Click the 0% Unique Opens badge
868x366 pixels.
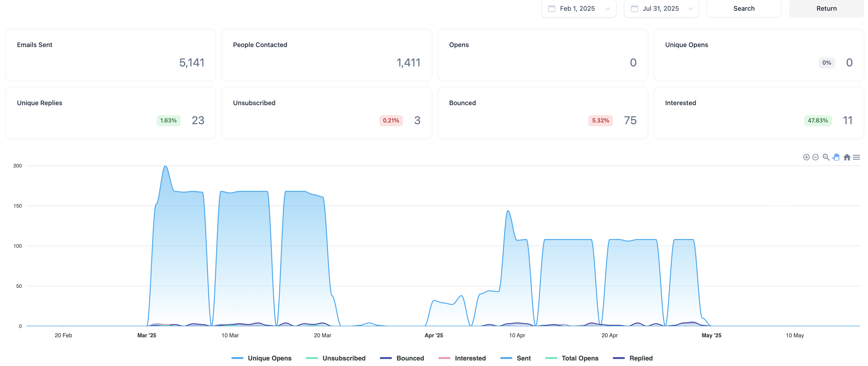click(827, 63)
